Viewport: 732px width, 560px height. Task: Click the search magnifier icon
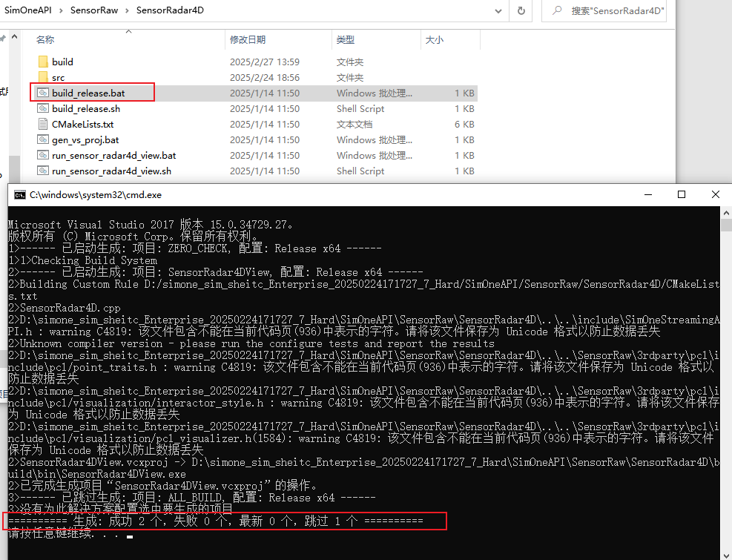[x=556, y=10]
